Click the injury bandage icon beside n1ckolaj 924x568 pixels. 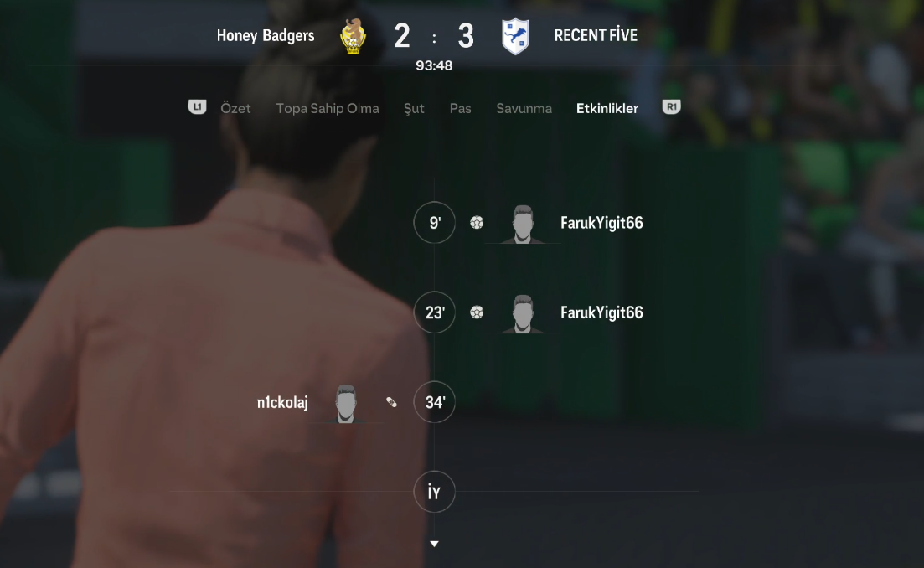click(x=391, y=402)
